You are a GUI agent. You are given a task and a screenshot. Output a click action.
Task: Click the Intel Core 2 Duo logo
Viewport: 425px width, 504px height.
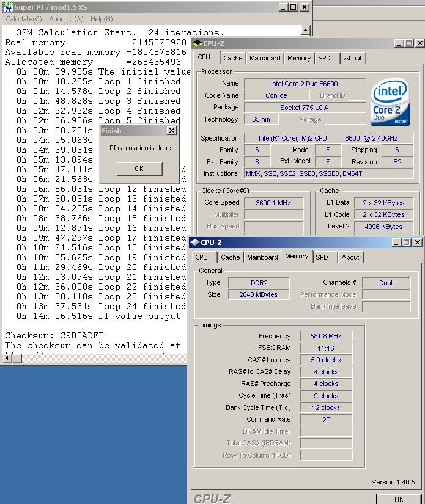tap(390, 102)
